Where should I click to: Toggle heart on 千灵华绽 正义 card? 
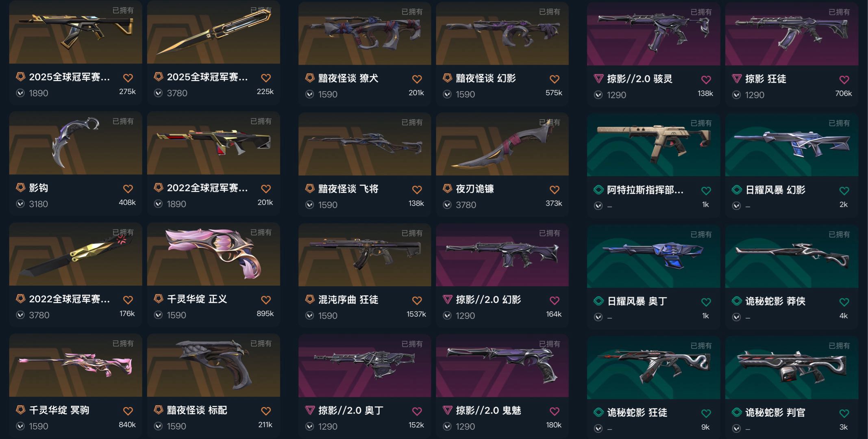point(266,300)
